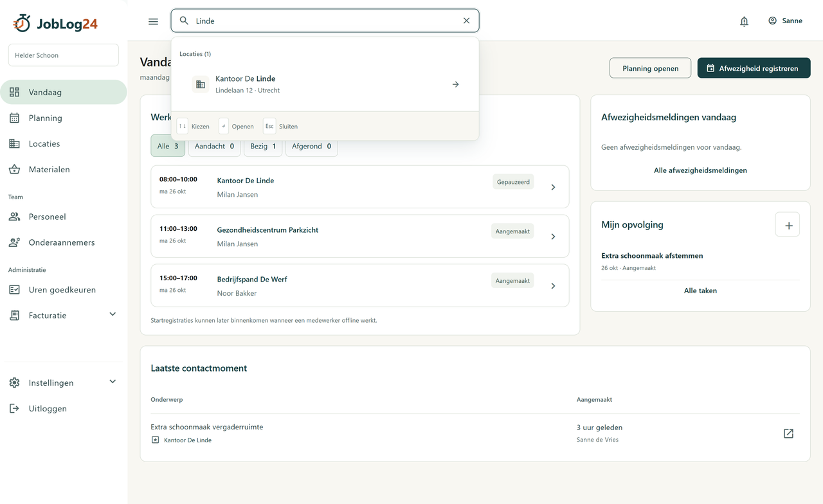Open contact moment with external-link icon

coord(788,433)
